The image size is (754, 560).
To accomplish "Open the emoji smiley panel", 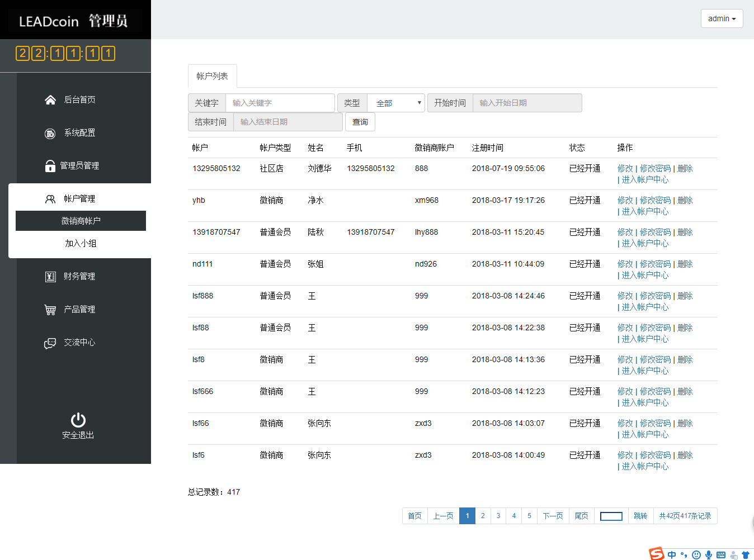I will (x=696, y=554).
